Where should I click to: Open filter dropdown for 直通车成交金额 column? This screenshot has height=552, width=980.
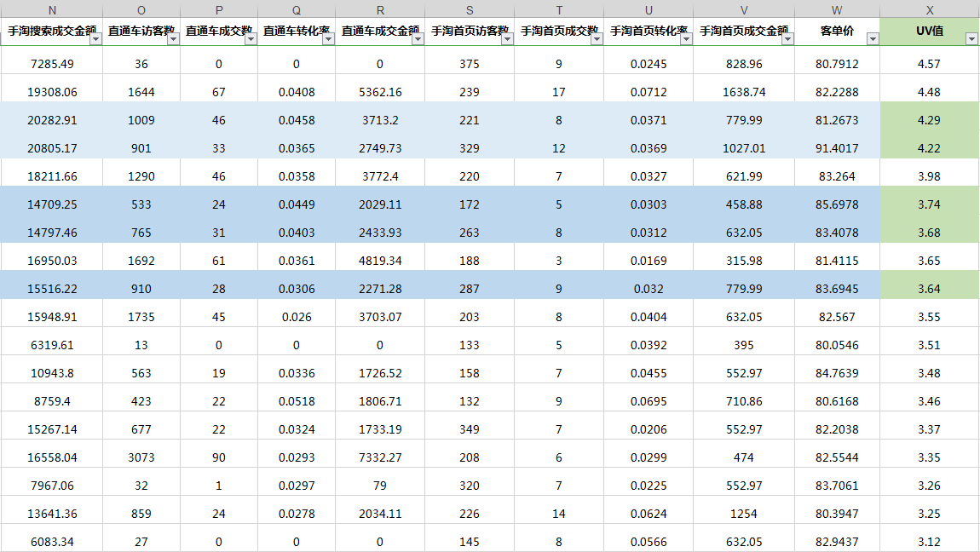point(418,38)
